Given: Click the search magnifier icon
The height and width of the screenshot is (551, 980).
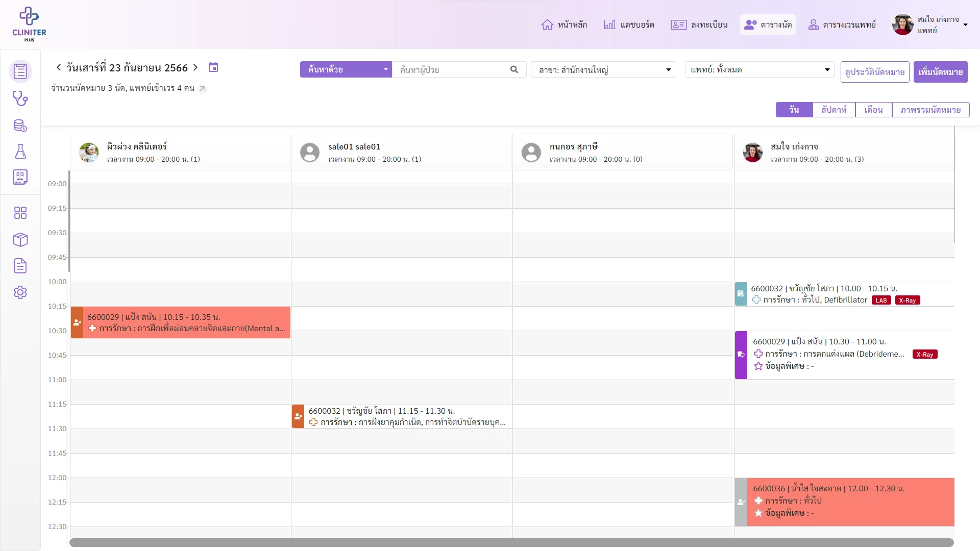Looking at the screenshot, I should 514,69.
